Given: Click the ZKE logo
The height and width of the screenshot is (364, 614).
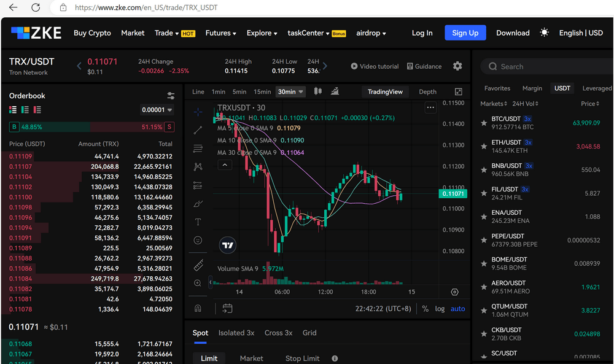Looking at the screenshot, I should tap(36, 33).
